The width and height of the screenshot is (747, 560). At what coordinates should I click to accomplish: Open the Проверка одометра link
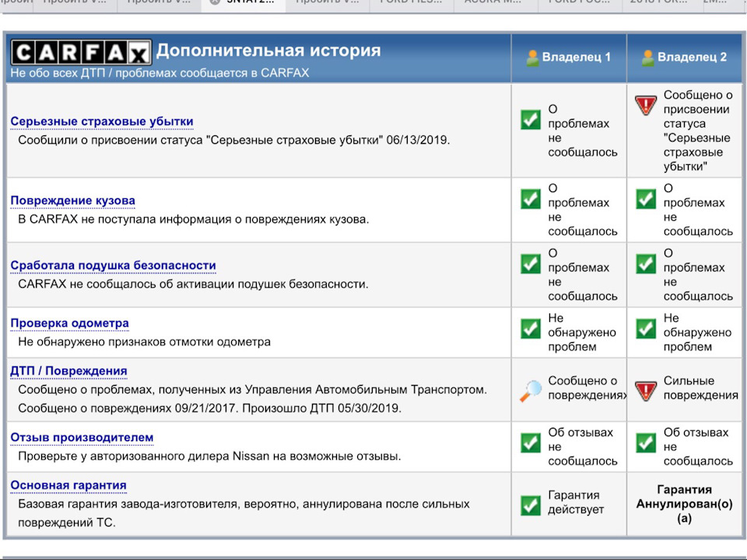point(69,323)
